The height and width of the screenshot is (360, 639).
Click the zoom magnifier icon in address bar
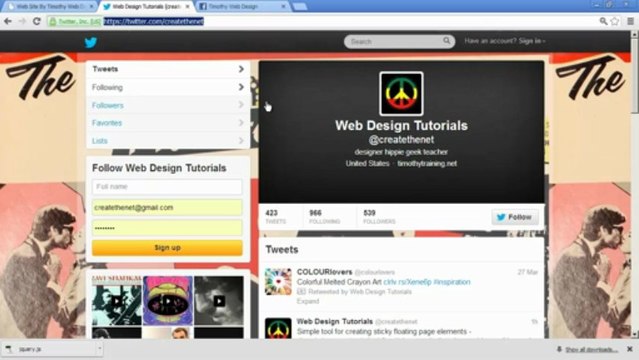pos(603,21)
